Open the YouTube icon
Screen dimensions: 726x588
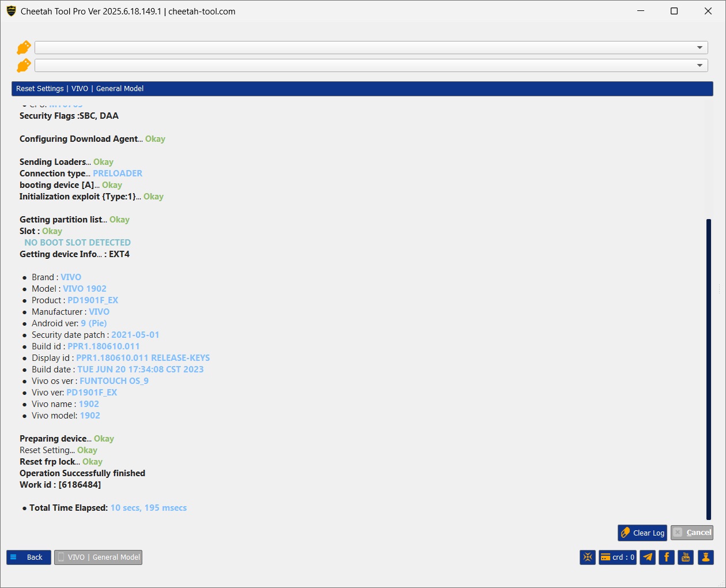[686, 557]
